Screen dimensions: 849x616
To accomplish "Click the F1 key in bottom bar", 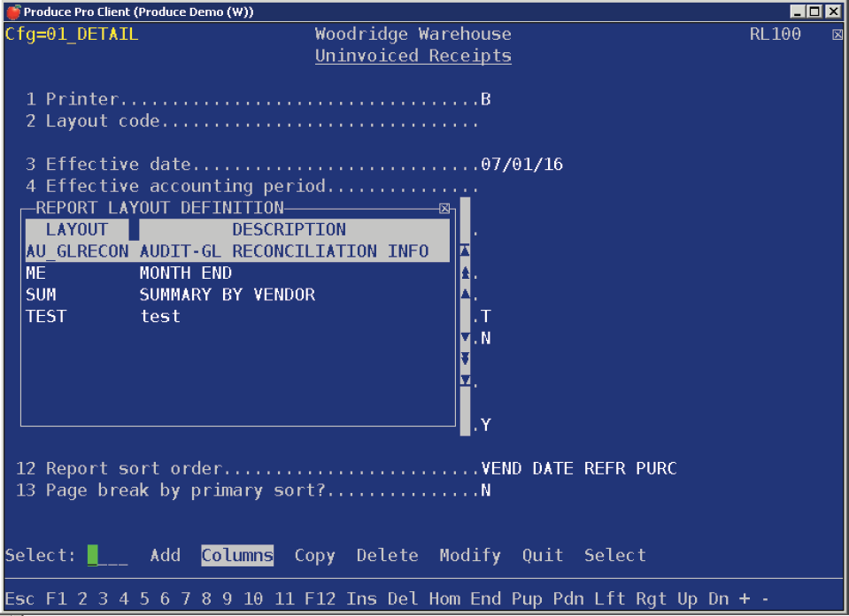I will (x=57, y=598).
